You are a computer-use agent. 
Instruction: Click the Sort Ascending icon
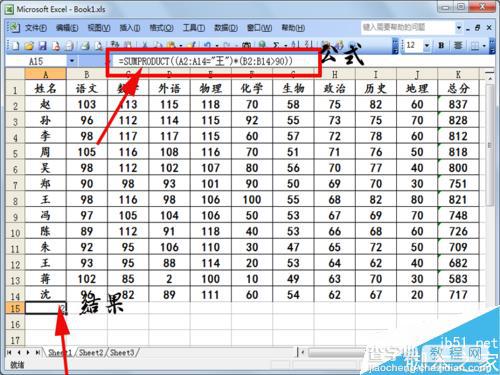[x=295, y=45]
